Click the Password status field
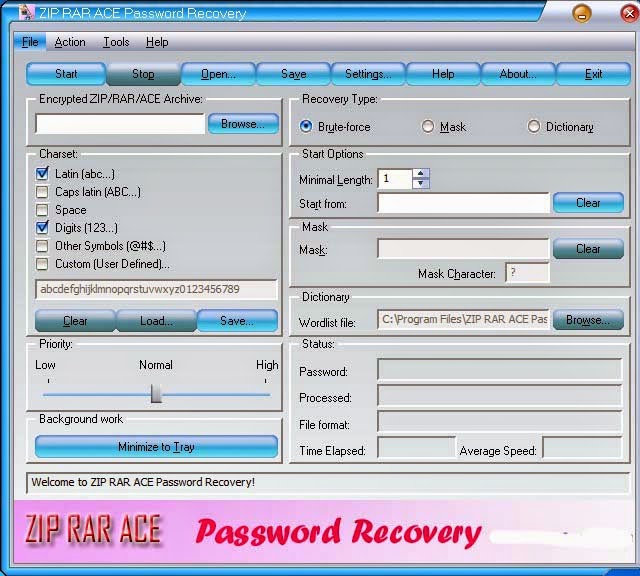This screenshot has width=640, height=576. coord(500,370)
